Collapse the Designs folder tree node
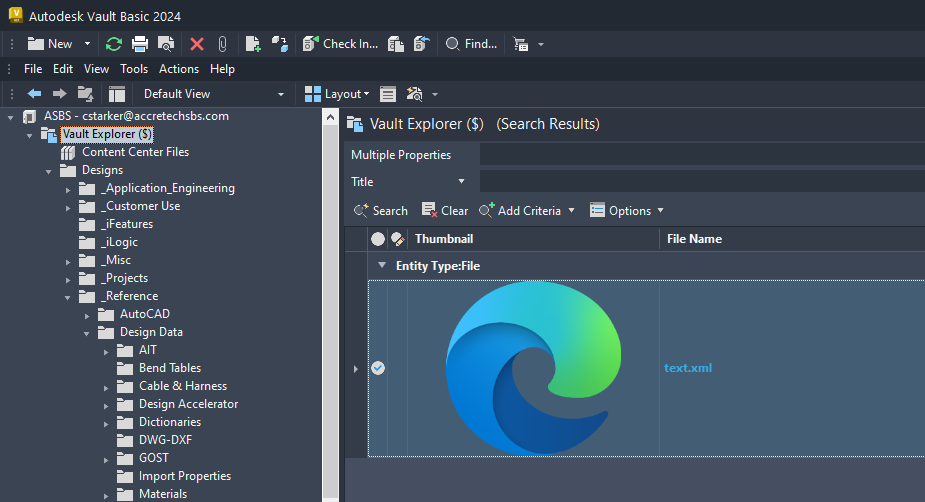This screenshot has height=502, width=925. [49, 172]
